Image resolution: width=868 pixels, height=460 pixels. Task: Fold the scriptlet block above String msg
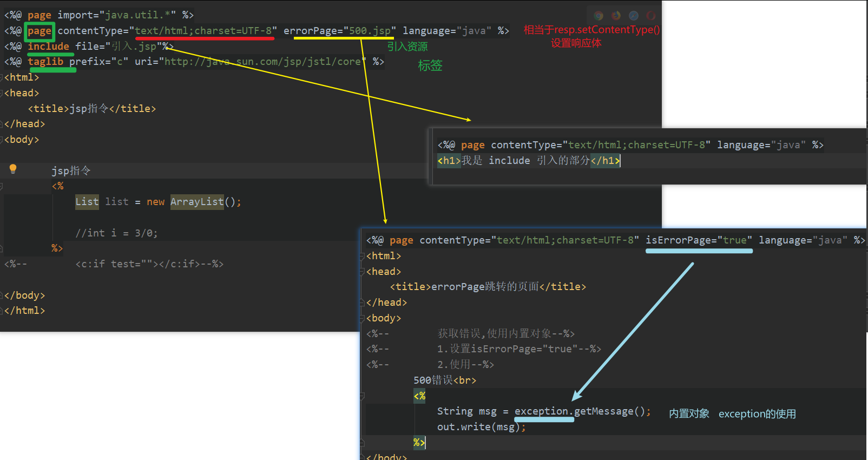(362, 396)
